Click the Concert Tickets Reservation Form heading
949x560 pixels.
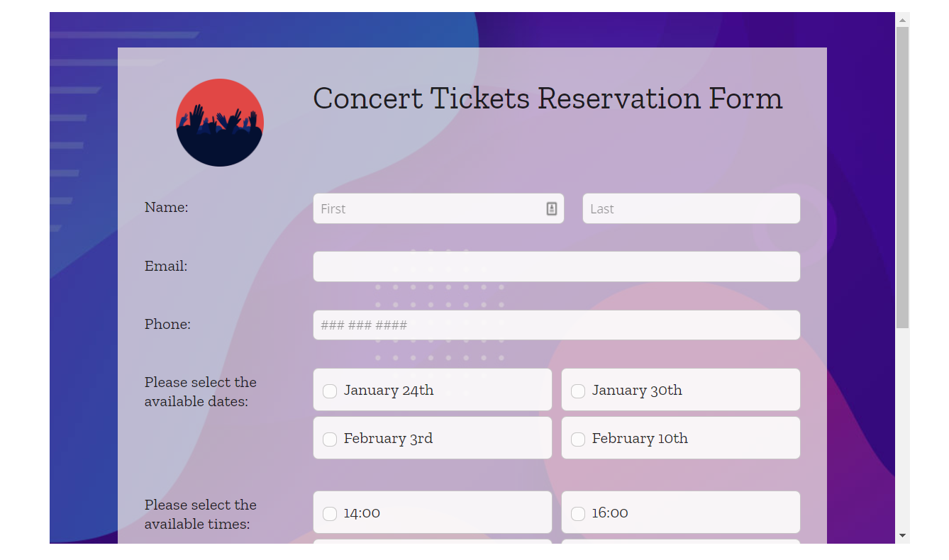[548, 99]
